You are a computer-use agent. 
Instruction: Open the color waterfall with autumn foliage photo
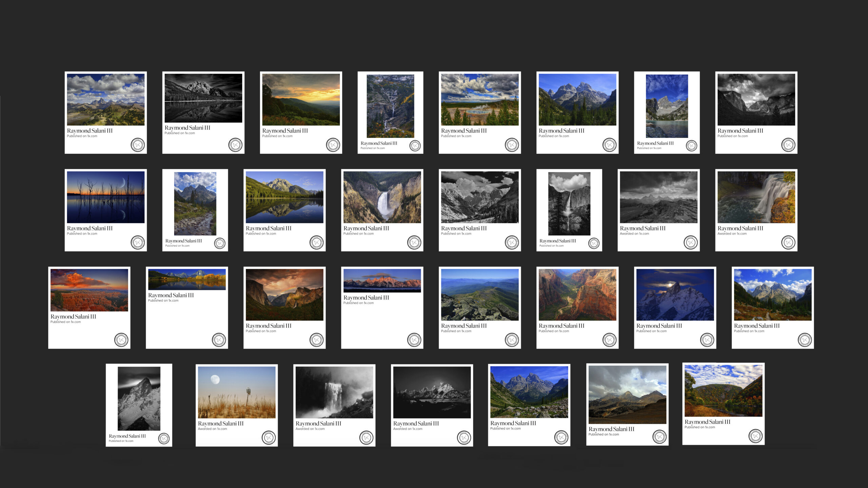756,197
